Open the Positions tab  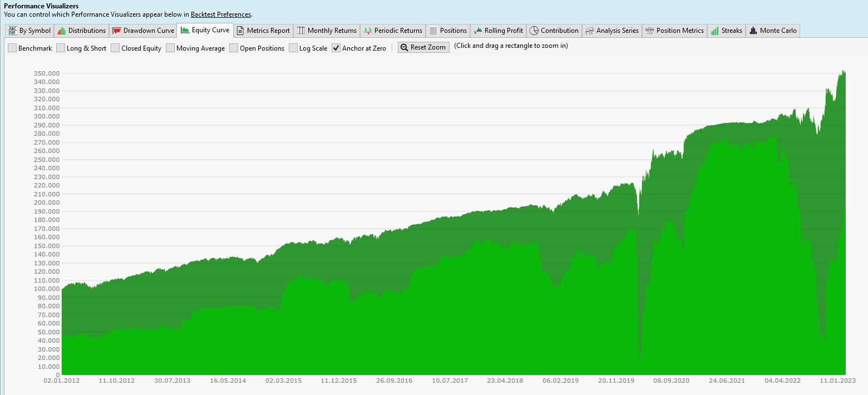[x=448, y=31]
